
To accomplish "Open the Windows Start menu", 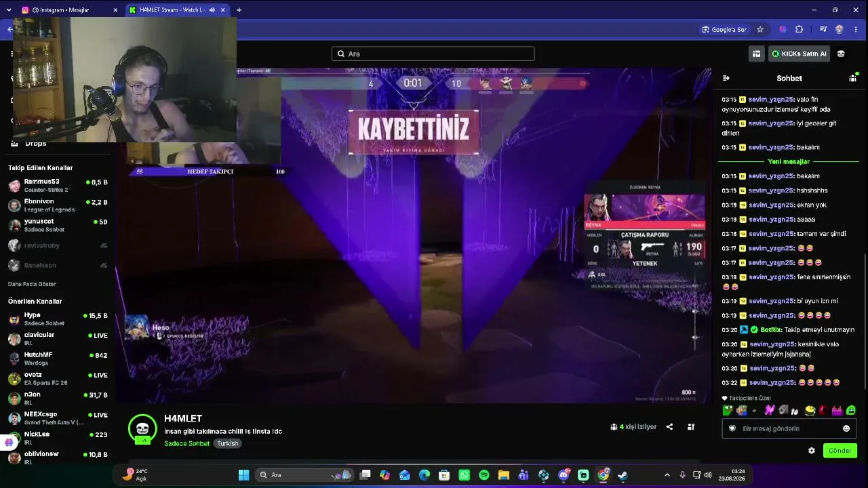I will (x=243, y=475).
